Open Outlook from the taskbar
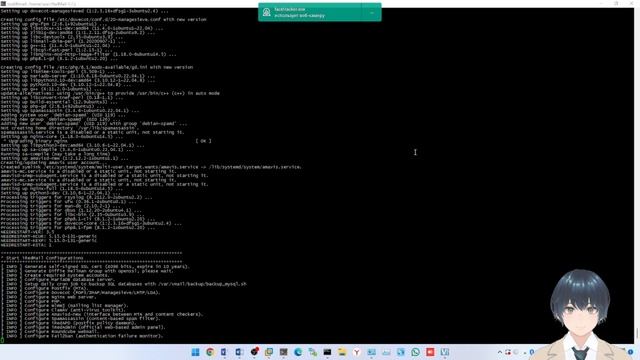The image size is (640, 360). [x=239, y=352]
